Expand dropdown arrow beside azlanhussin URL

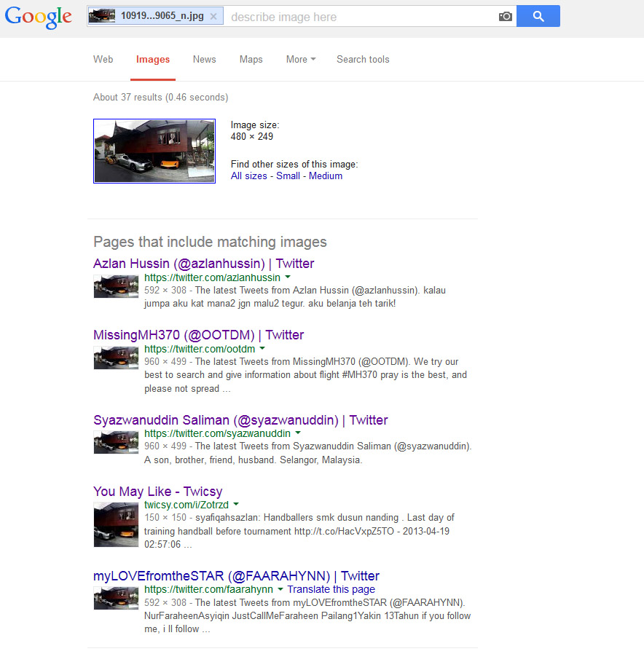pyautogui.click(x=288, y=277)
